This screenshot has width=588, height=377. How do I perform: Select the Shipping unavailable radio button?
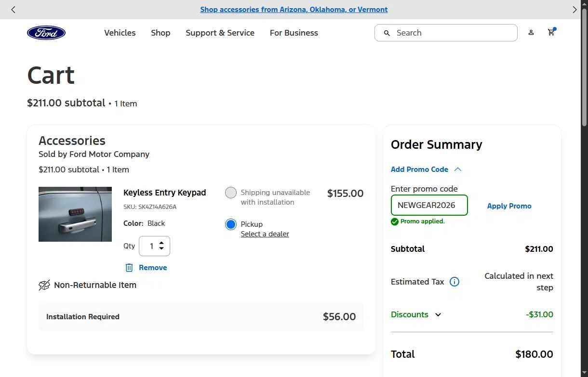point(231,193)
